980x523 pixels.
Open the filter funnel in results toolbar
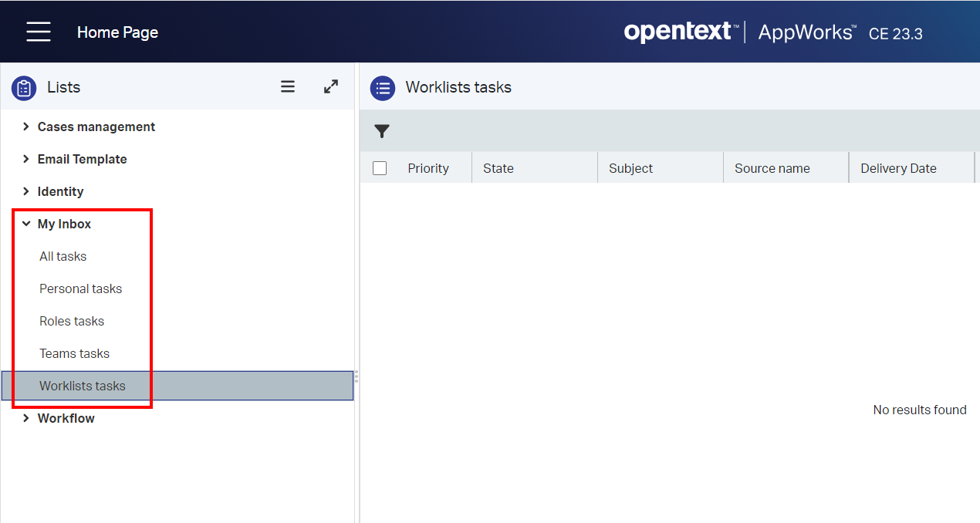pyautogui.click(x=382, y=131)
